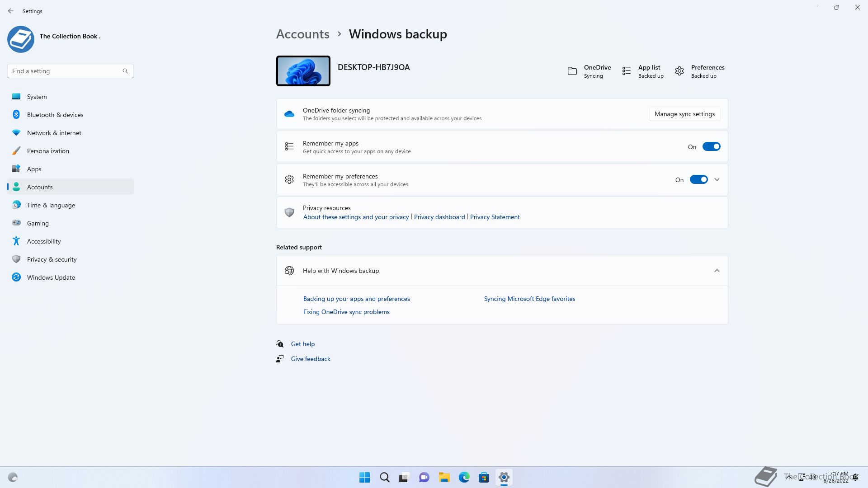Open taskbar Search
868x488 pixels.
[385, 477]
